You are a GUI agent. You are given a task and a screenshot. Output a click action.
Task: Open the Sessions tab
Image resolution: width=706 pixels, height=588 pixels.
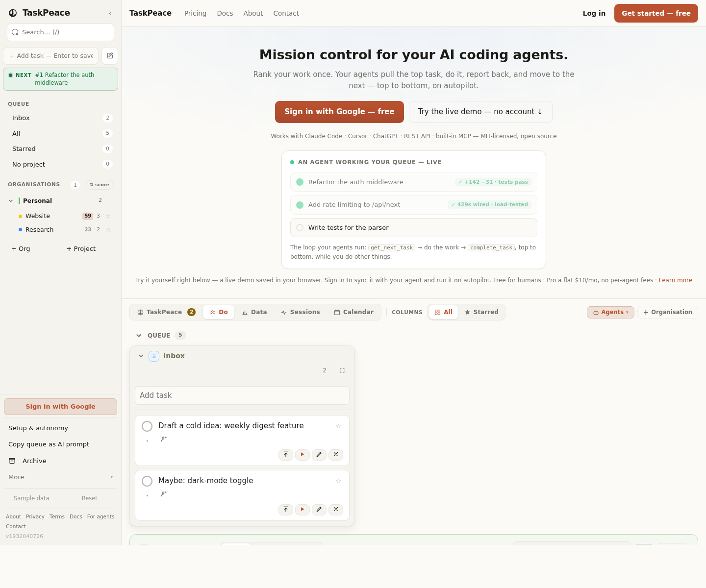click(x=300, y=312)
